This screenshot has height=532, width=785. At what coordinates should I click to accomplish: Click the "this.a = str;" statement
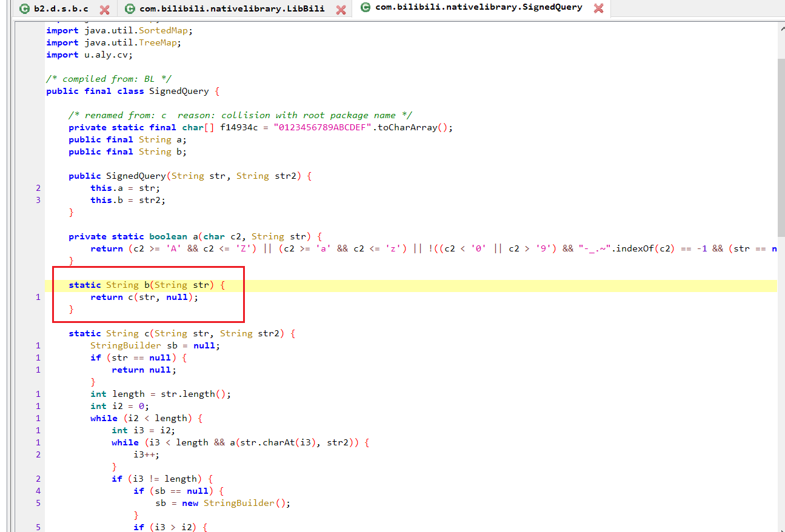point(125,188)
